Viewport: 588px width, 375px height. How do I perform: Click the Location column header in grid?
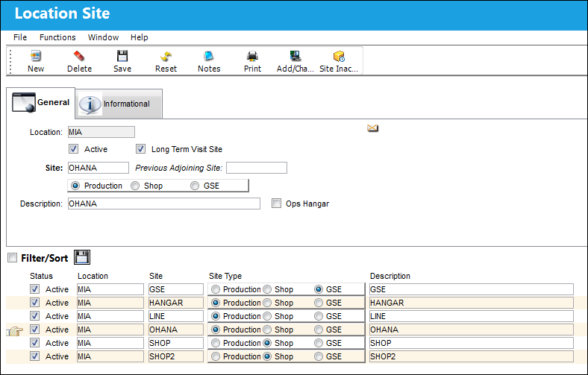coord(93,276)
